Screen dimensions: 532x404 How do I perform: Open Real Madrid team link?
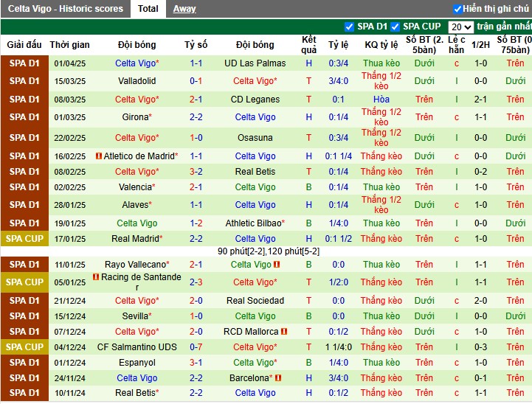coord(135,239)
